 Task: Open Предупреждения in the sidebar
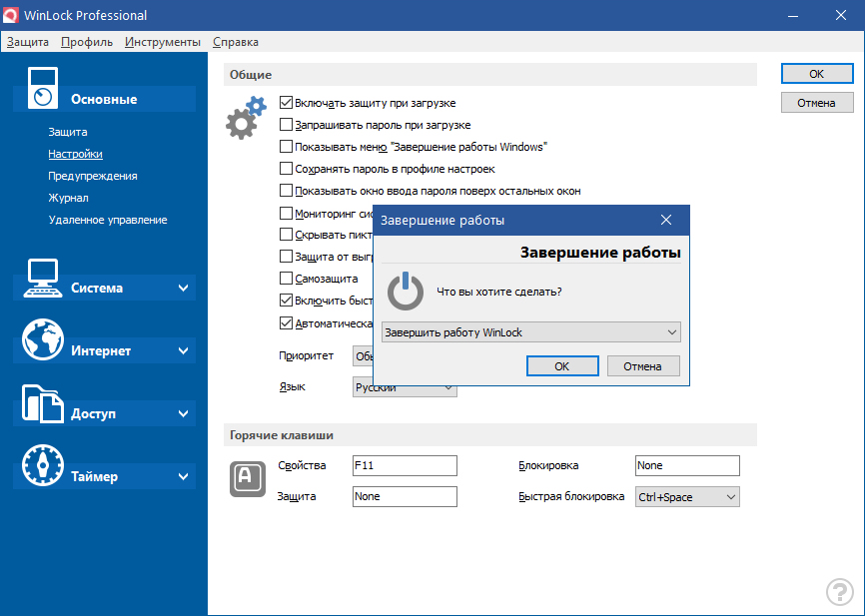click(x=93, y=176)
